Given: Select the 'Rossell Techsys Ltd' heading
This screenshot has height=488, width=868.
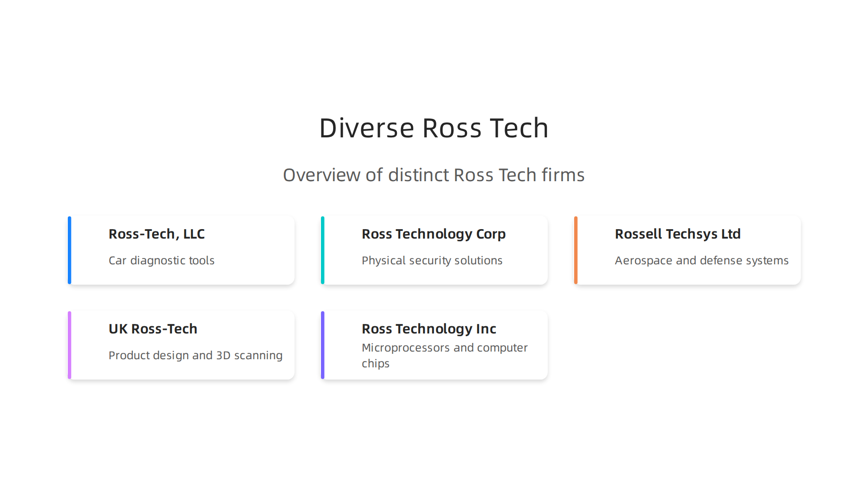Looking at the screenshot, I should pyautogui.click(x=677, y=234).
